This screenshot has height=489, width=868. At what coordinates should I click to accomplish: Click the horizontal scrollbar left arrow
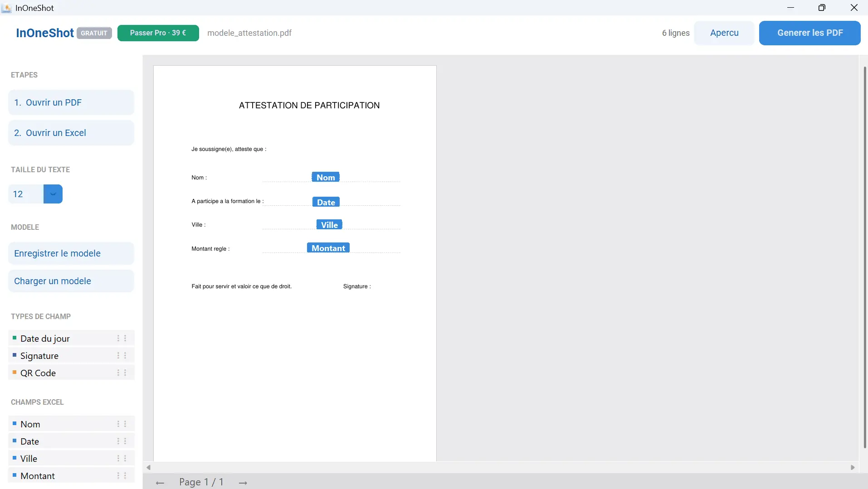(x=148, y=467)
